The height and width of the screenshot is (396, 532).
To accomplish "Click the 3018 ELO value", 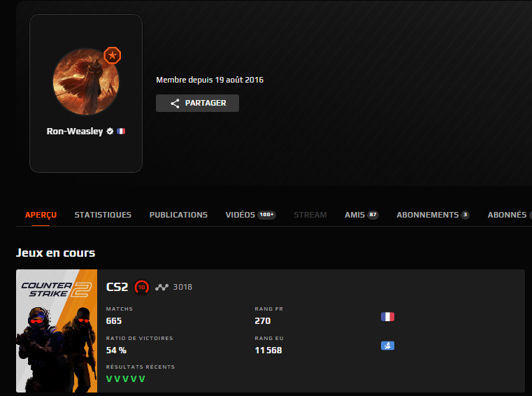I will 182,287.
